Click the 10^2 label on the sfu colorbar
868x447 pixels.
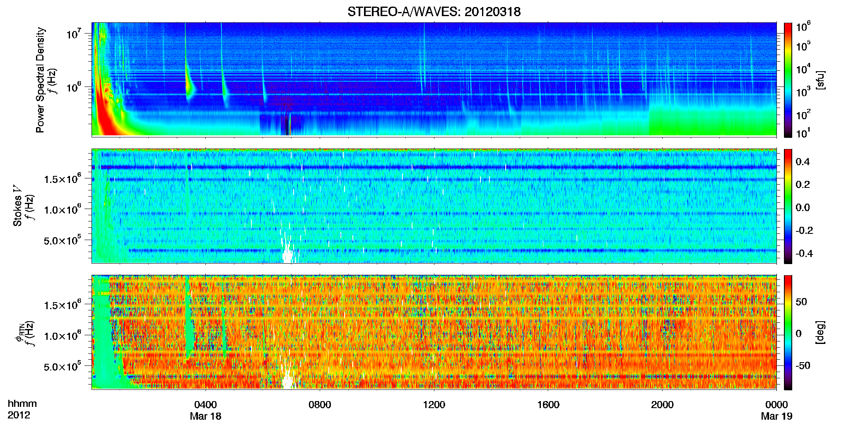pyautogui.click(x=803, y=115)
